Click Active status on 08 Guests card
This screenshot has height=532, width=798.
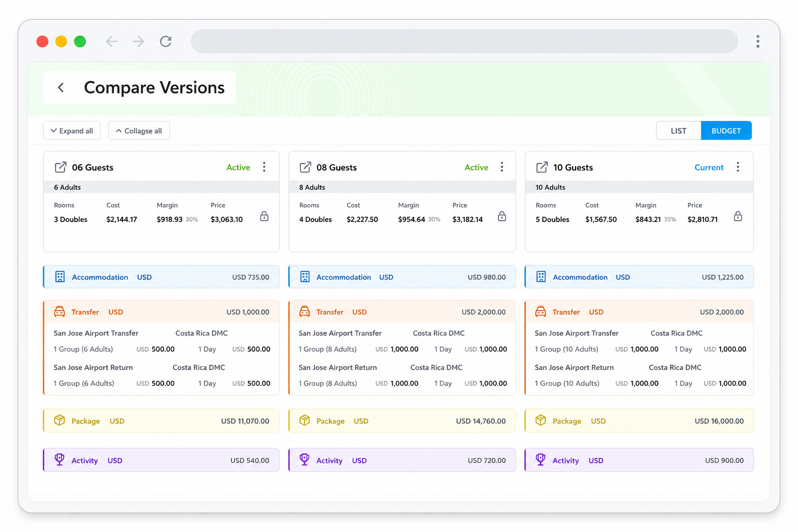pos(476,167)
